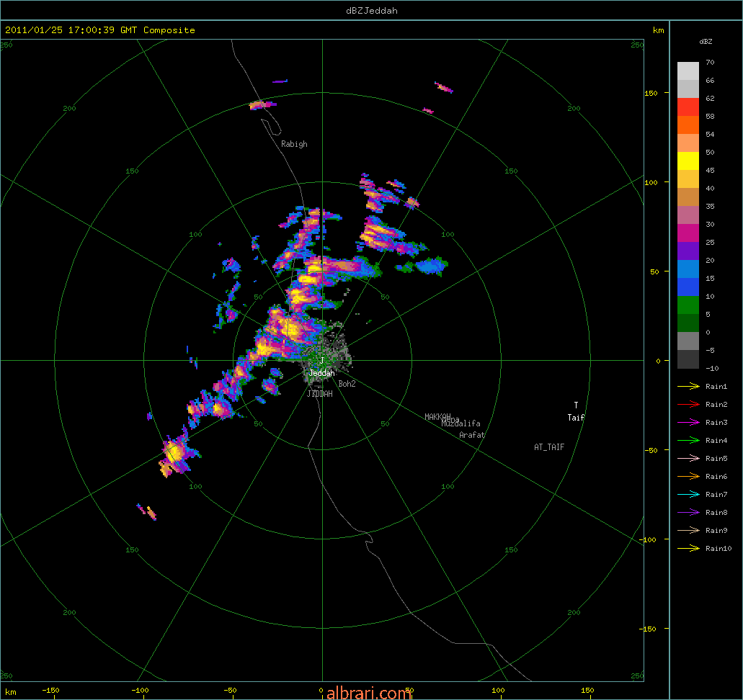The image size is (743, 700).
Task: Click the white Taif map label
Action: tap(577, 417)
